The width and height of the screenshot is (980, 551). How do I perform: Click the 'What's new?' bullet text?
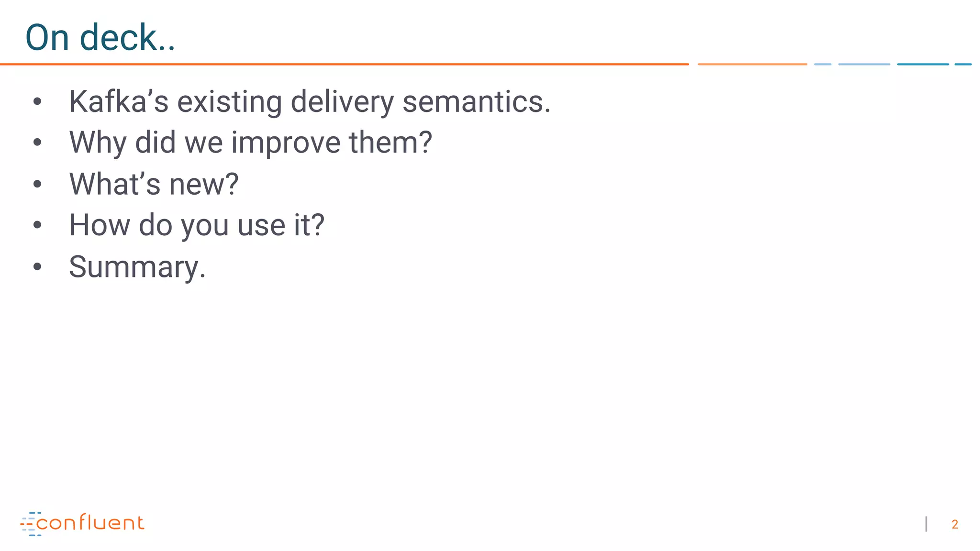click(154, 184)
